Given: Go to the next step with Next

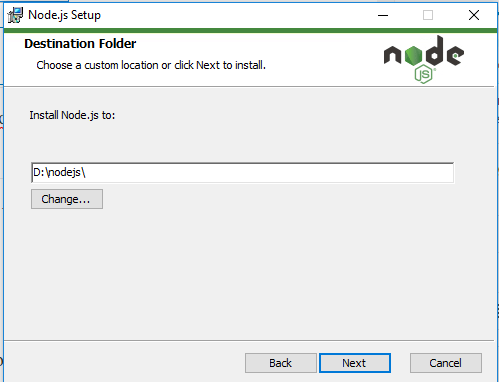Looking at the screenshot, I should 355,363.
